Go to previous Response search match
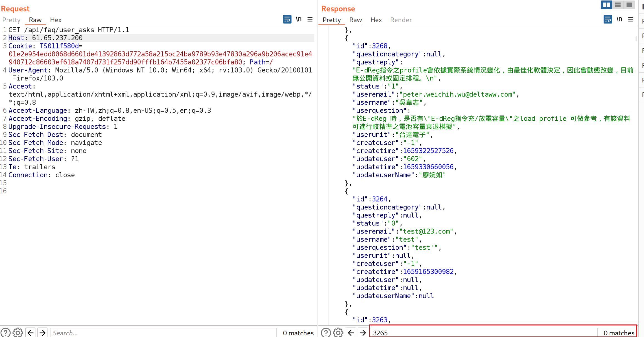Viewport: 644px width, 337px height. point(351,333)
